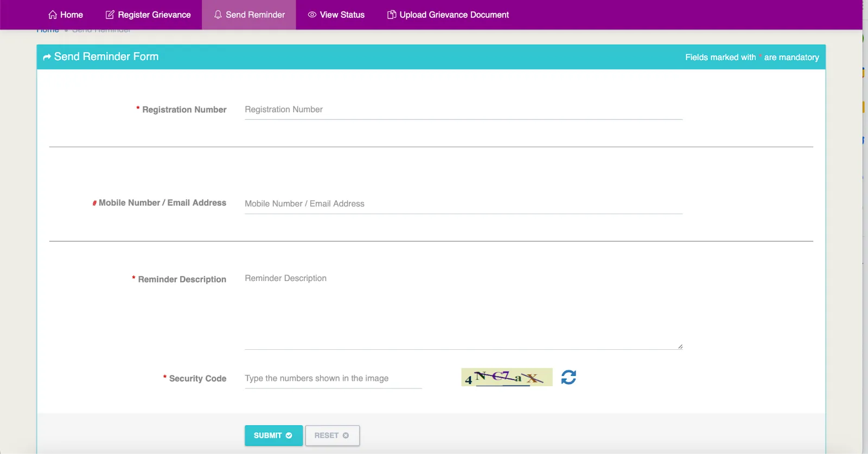Viewport: 868px width, 454px height.
Task: Click the View Status eye icon
Action: [x=312, y=15]
